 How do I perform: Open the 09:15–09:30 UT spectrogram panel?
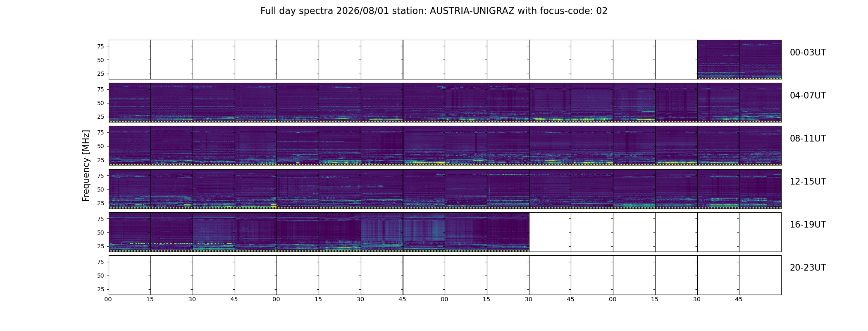click(340, 146)
